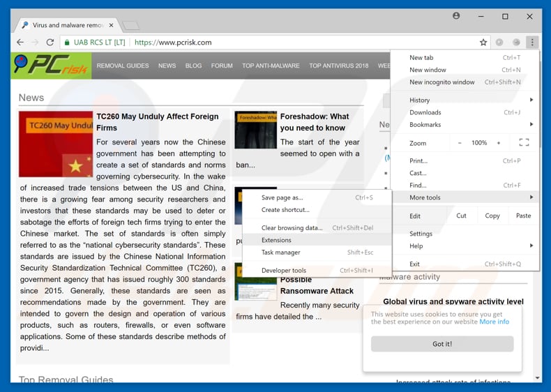The width and height of the screenshot is (551, 392).
Task: Click the forward navigation arrow
Action: 35,42
